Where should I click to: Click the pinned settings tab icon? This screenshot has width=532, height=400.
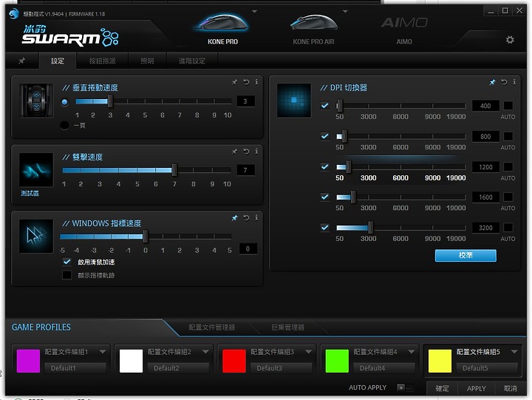[x=21, y=61]
